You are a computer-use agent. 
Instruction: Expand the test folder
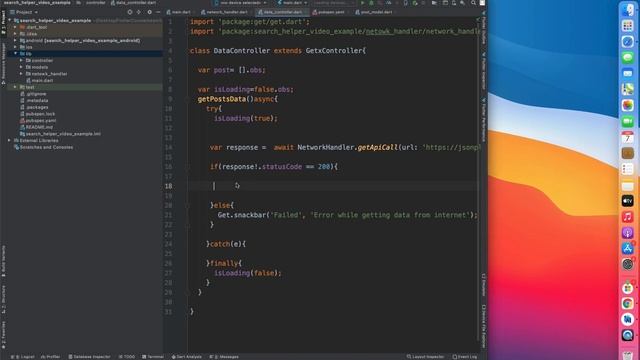point(16,87)
